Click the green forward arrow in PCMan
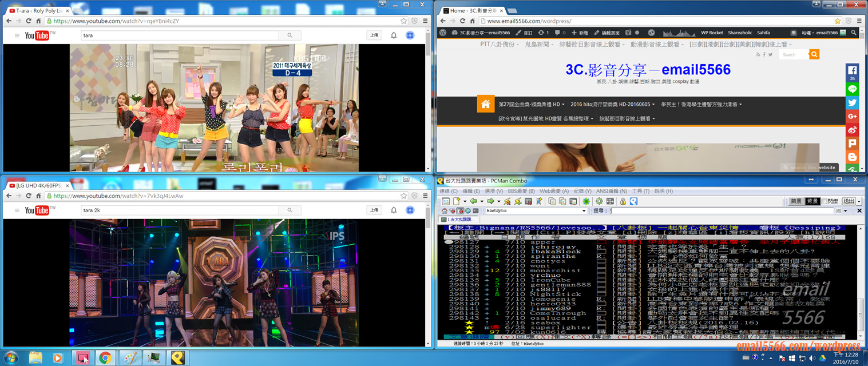Image resolution: width=868 pixels, height=366 pixels. [x=491, y=201]
